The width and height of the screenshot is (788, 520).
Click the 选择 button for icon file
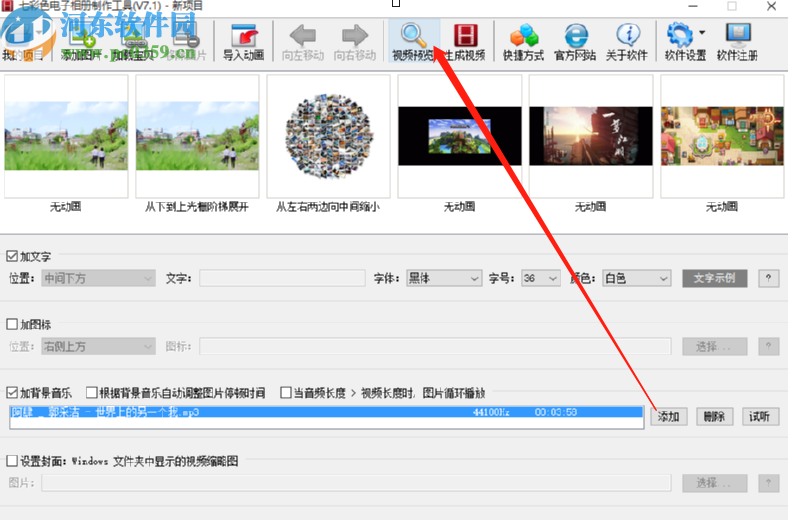click(x=715, y=346)
